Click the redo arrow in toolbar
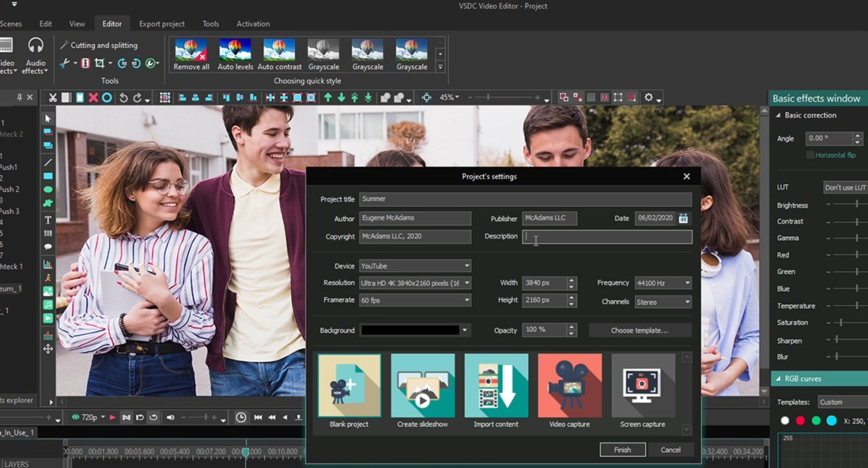This screenshot has width=868, height=468. (x=137, y=98)
